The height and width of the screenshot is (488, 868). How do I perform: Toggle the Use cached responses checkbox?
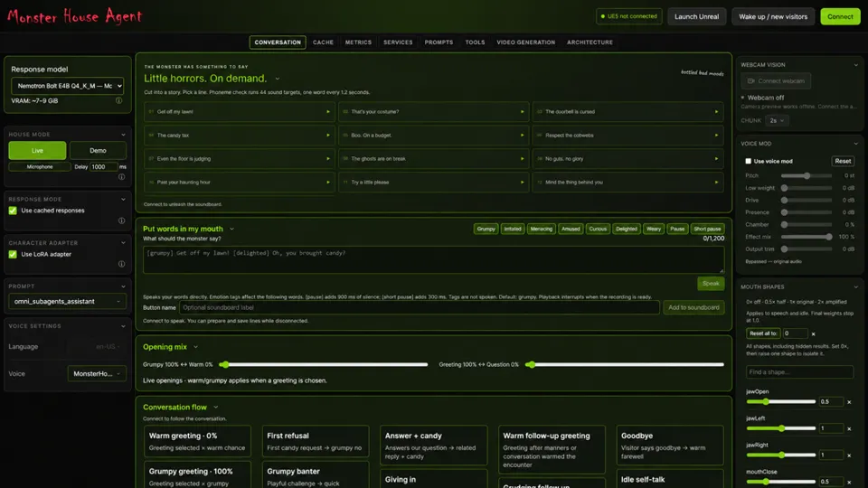(x=13, y=211)
